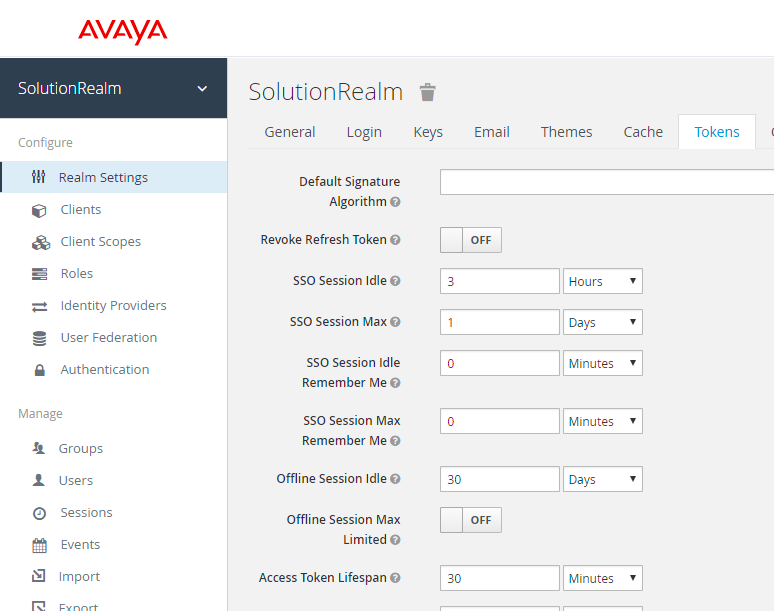The image size is (774, 611).
Task: Switch to the General tab
Action: 290,132
